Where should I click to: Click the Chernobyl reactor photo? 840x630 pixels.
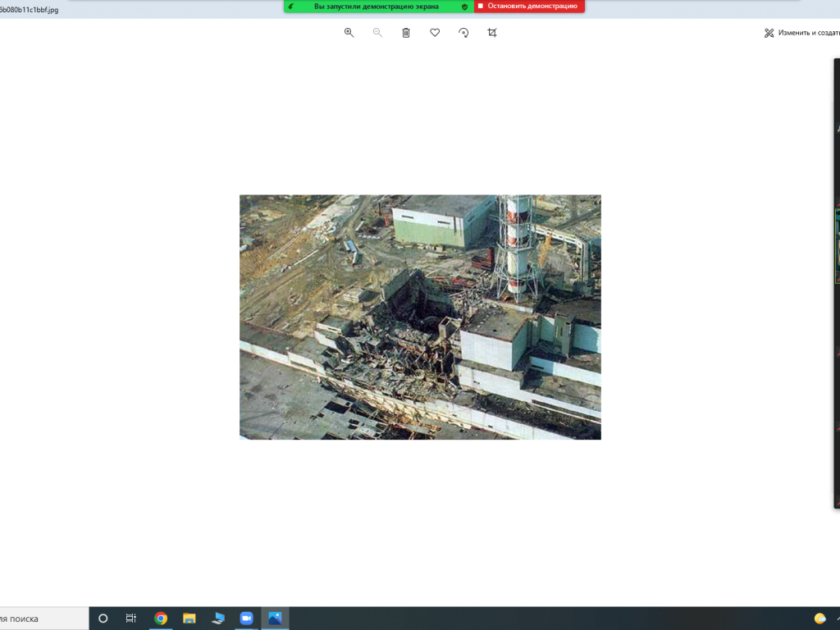pyautogui.click(x=420, y=317)
